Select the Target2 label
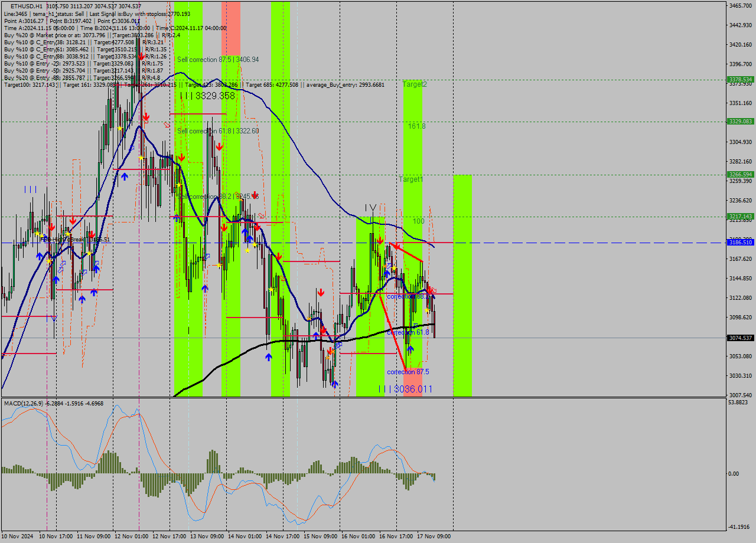The width and height of the screenshot is (756, 543). [415, 84]
